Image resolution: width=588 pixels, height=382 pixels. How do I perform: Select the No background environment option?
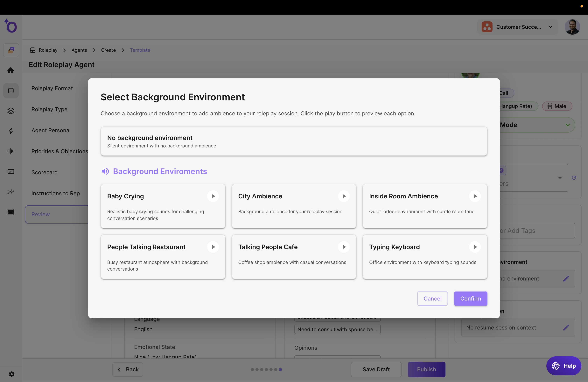293,141
